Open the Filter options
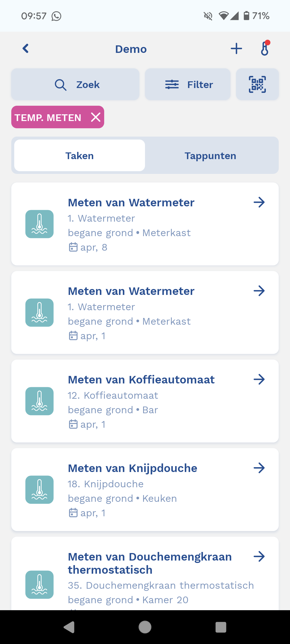The height and width of the screenshot is (644, 290). pyautogui.click(x=188, y=85)
